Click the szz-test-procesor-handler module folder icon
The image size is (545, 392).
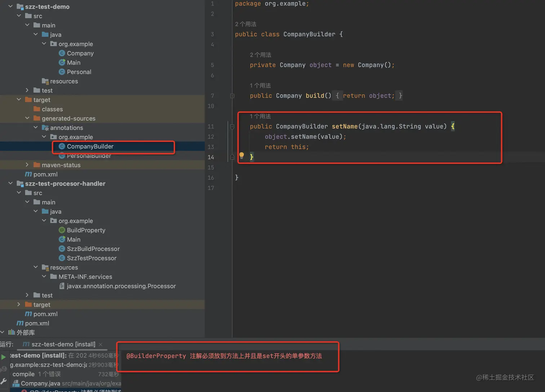click(20, 184)
